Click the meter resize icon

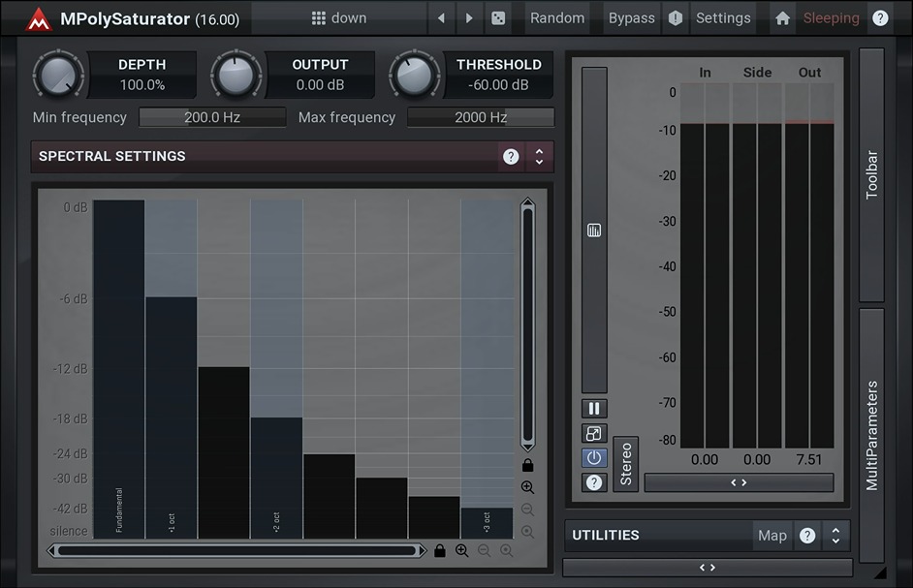[x=594, y=433]
